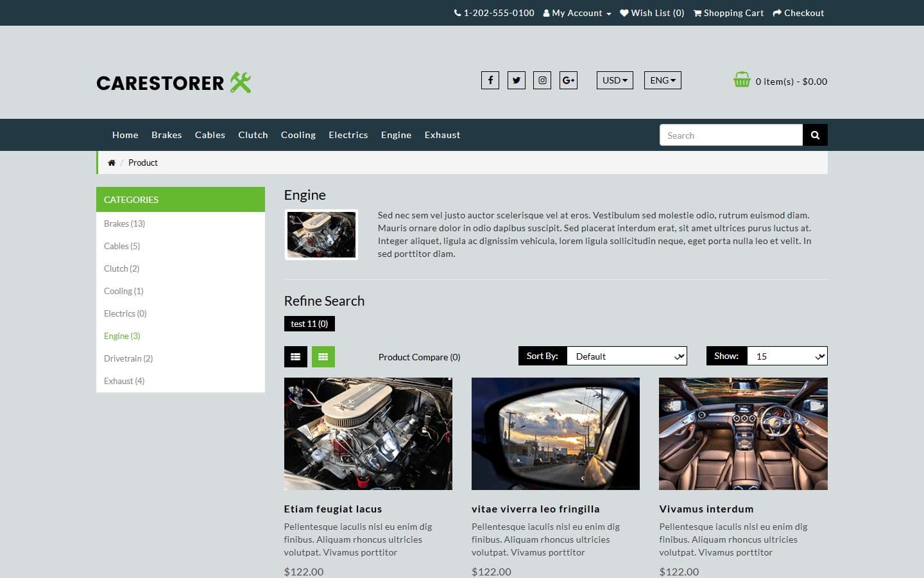Open the Facebook social icon

tap(490, 80)
